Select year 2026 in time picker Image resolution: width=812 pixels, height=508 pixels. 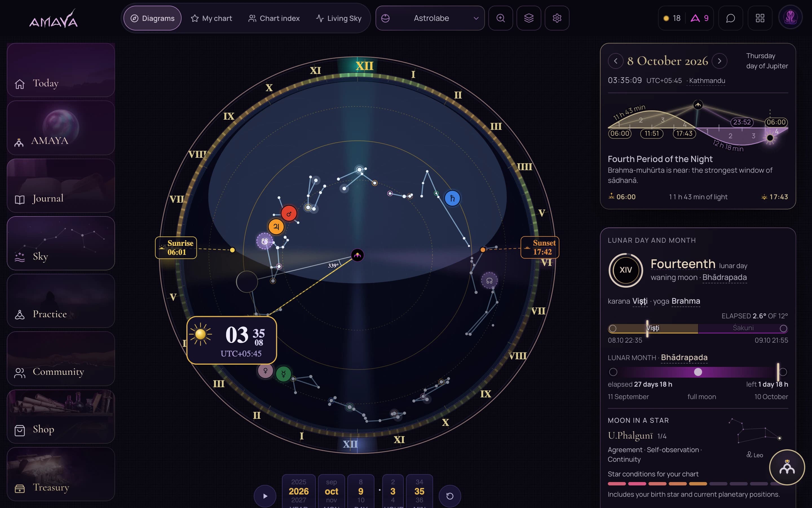[299, 491]
